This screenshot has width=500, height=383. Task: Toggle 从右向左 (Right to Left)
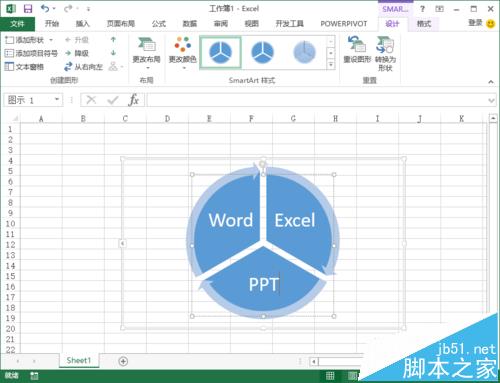coord(83,67)
